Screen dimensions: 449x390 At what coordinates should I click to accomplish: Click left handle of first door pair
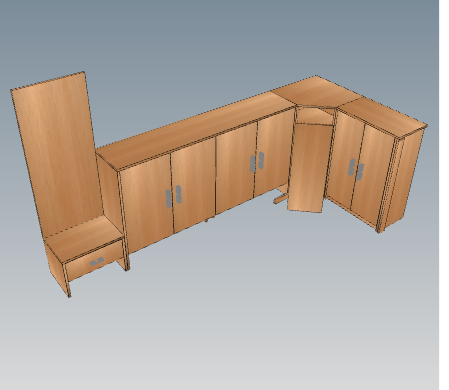[169, 198]
